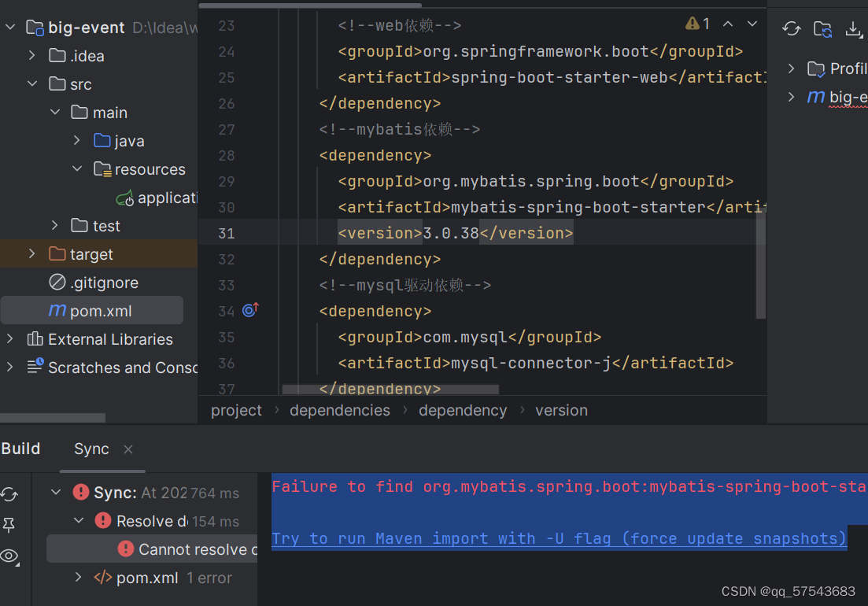Switch to the Sync tab

[91, 449]
